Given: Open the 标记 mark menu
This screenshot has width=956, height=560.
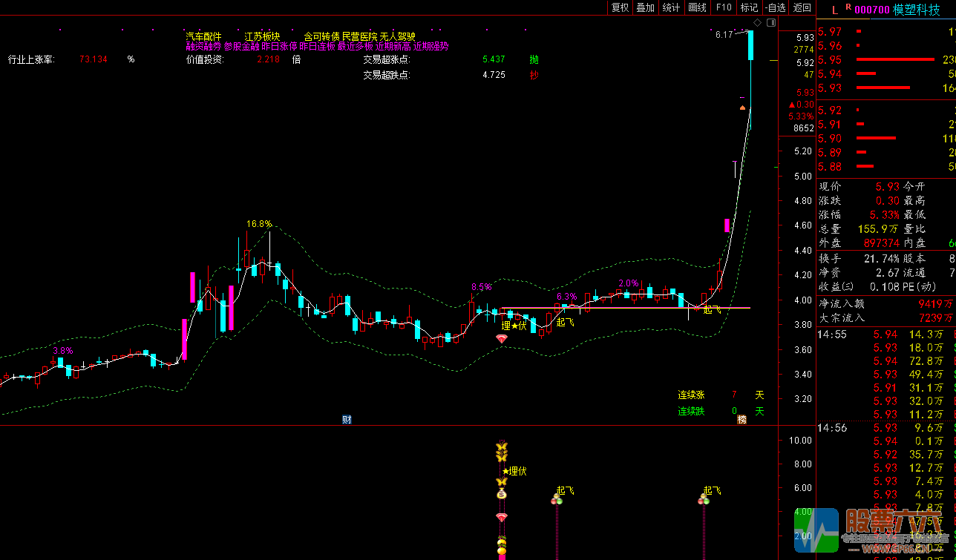Looking at the screenshot, I should click(x=749, y=7).
